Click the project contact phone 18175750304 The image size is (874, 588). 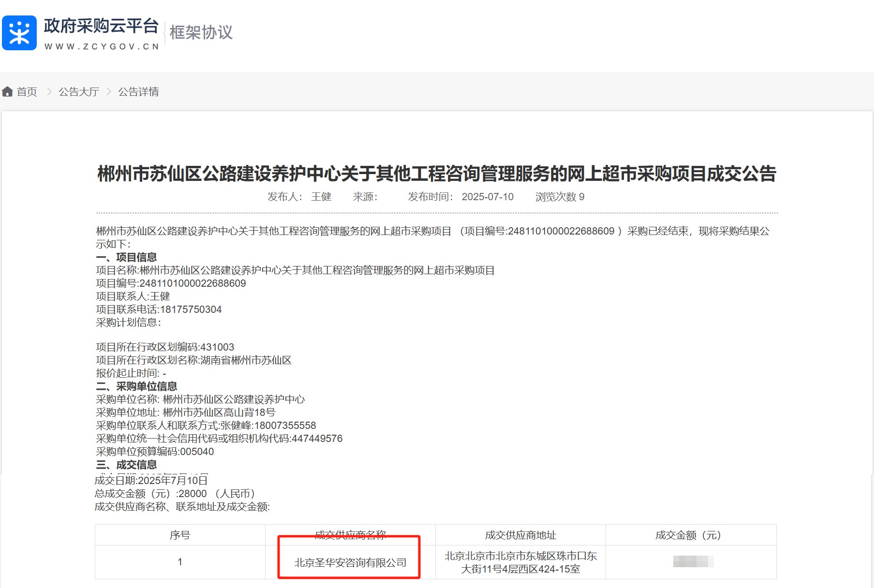click(x=191, y=309)
